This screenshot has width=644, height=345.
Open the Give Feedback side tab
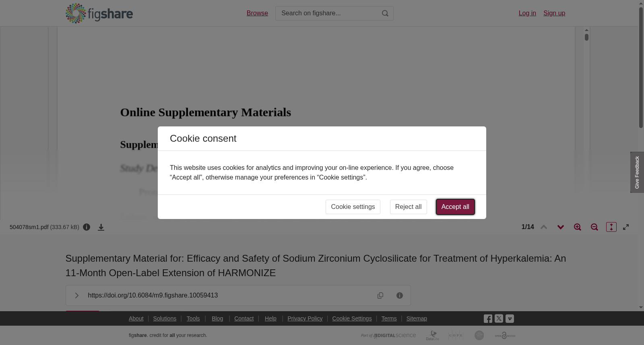pos(637,172)
